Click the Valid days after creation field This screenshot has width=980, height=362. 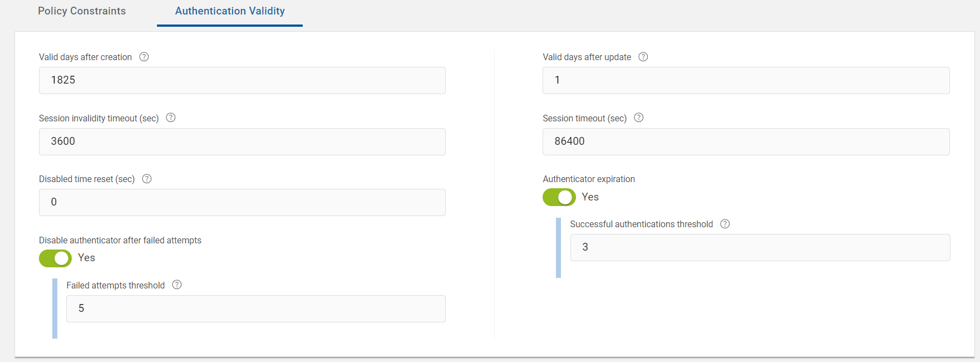click(242, 80)
